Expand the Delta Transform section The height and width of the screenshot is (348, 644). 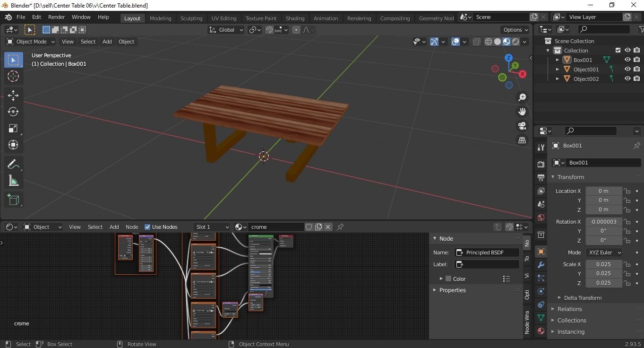(582, 298)
